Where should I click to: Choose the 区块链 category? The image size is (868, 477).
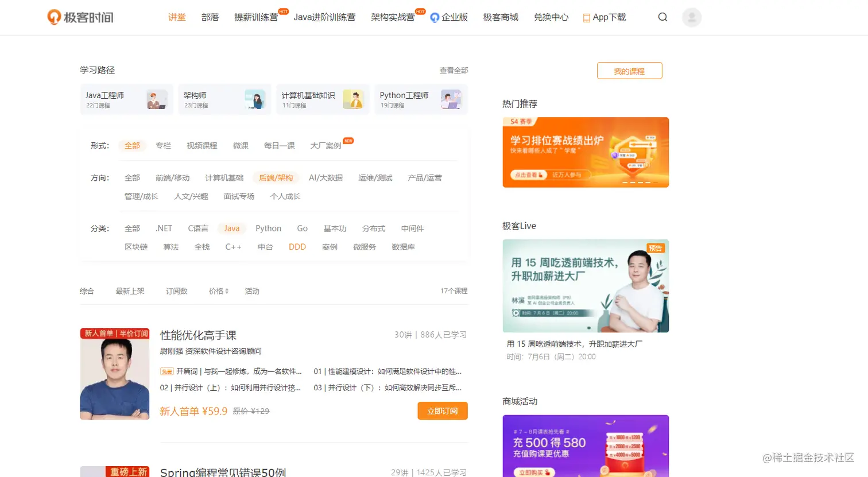[x=136, y=247]
